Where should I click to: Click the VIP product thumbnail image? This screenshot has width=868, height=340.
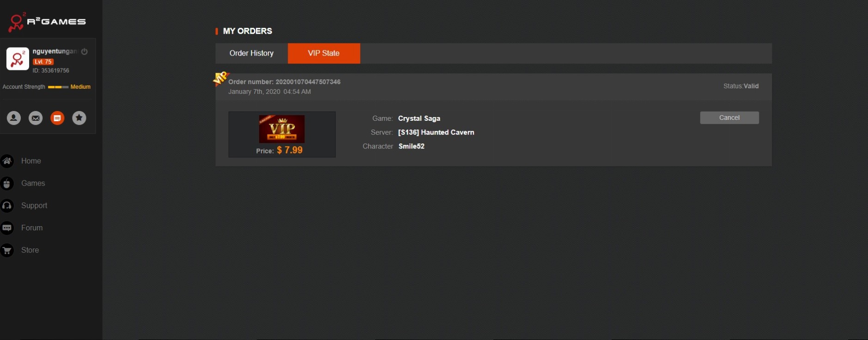(x=282, y=129)
